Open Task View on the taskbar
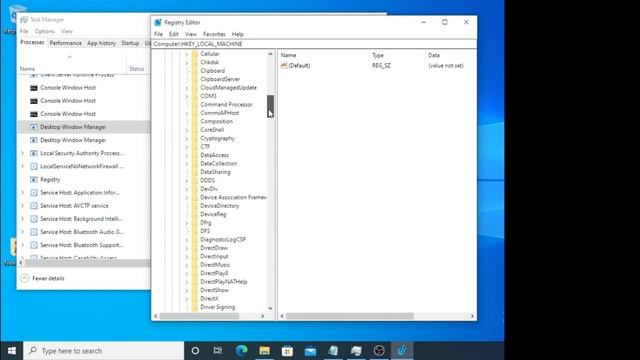The image size is (640, 360). click(x=218, y=351)
